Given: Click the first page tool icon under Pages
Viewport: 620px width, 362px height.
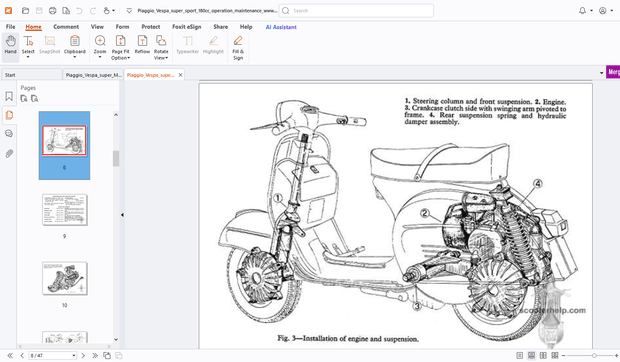Looking at the screenshot, I should pos(24,98).
